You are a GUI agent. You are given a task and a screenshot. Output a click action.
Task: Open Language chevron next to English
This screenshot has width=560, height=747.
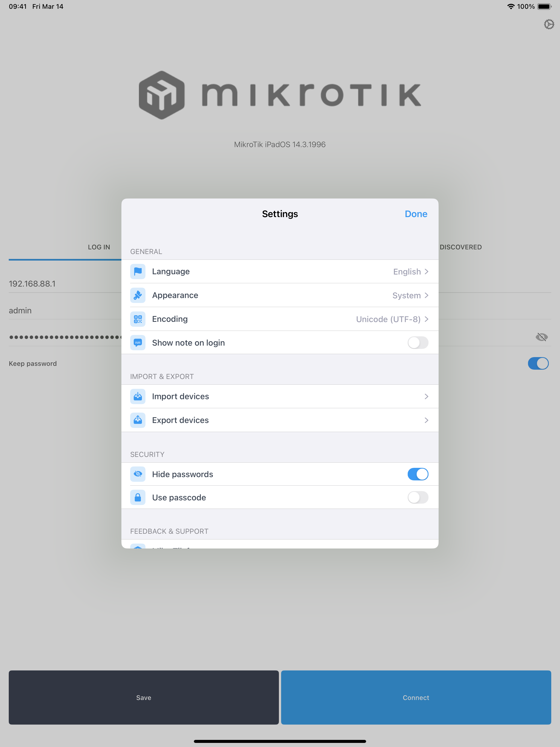(426, 272)
